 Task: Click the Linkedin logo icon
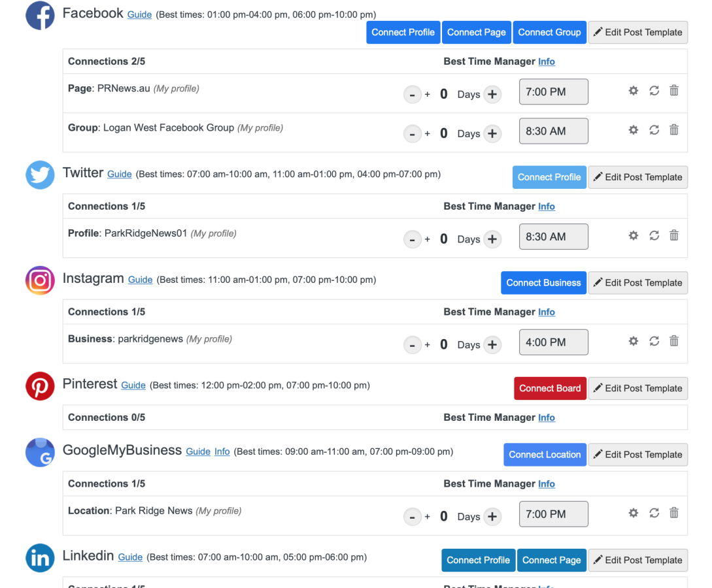[x=40, y=558]
